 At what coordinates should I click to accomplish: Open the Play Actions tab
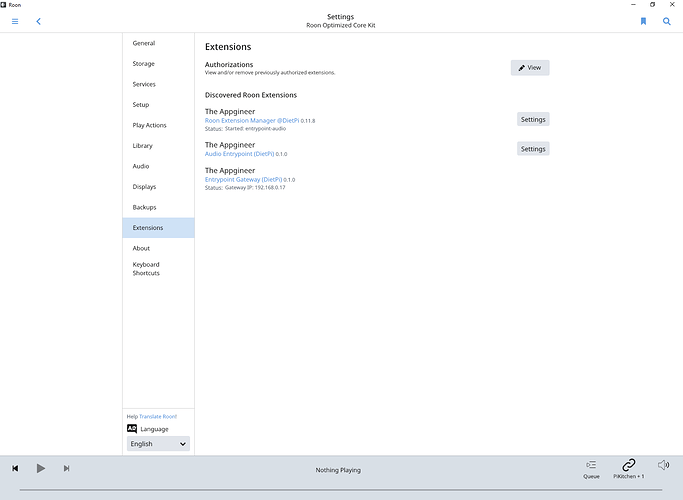coord(158,125)
